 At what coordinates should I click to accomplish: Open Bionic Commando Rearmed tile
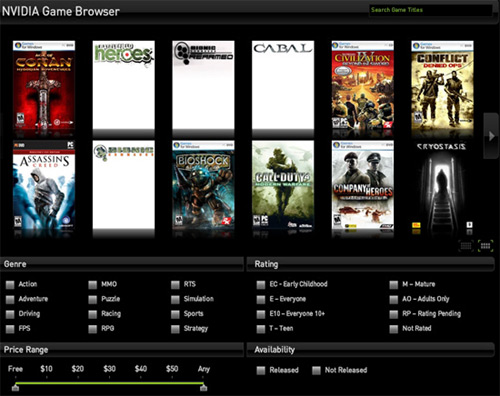click(x=203, y=85)
